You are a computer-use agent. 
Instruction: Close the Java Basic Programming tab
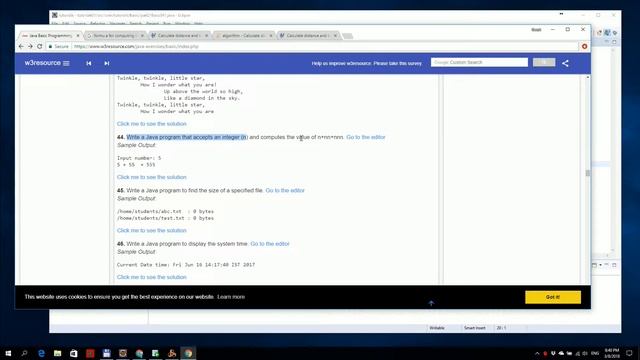78,36
